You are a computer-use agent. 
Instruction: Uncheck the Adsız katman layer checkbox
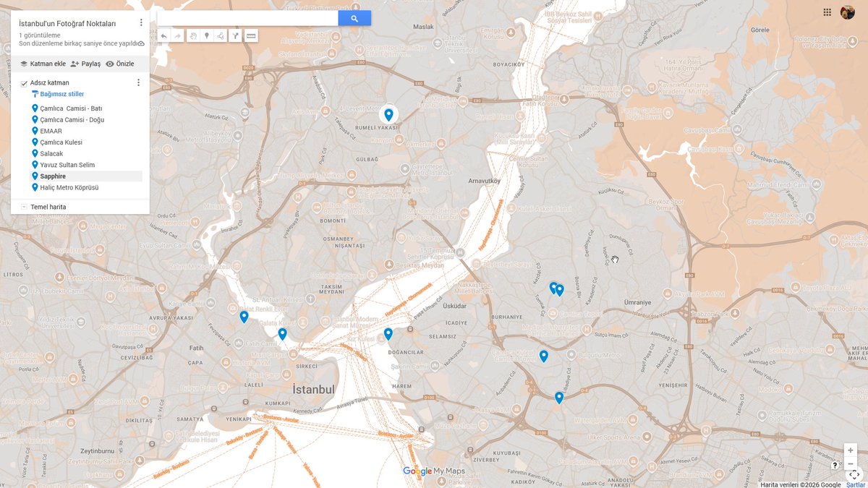(x=24, y=83)
